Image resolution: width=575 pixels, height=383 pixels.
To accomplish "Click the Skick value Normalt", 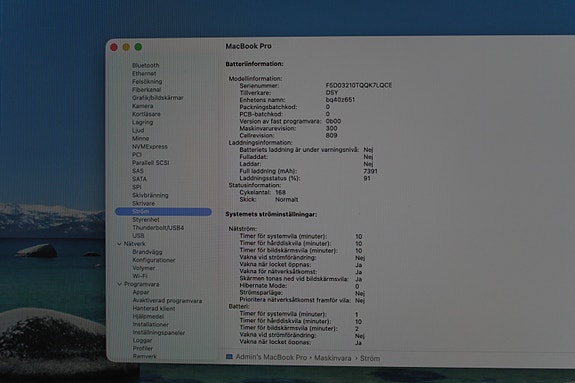I will [x=287, y=200].
